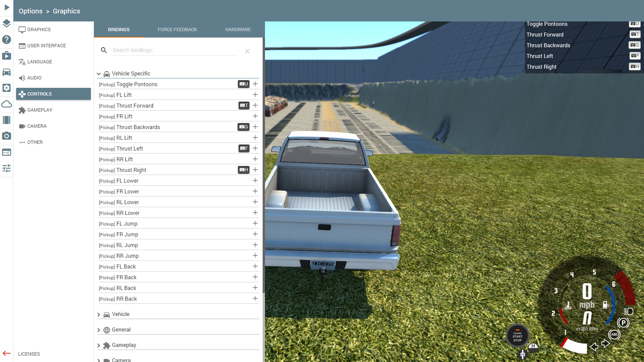Add binding for FL Lower
This screenshot has width=644, height=362.
pyautogui.click(x=255, y=181)
